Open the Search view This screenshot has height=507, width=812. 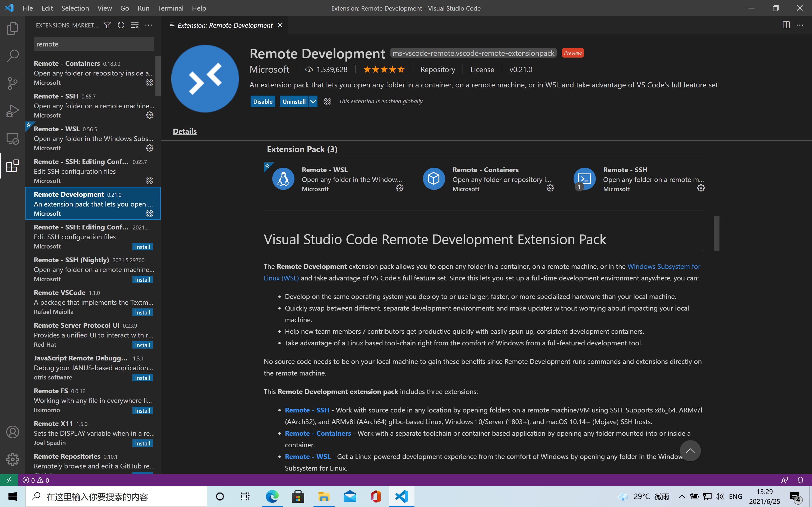coord(12,56)
